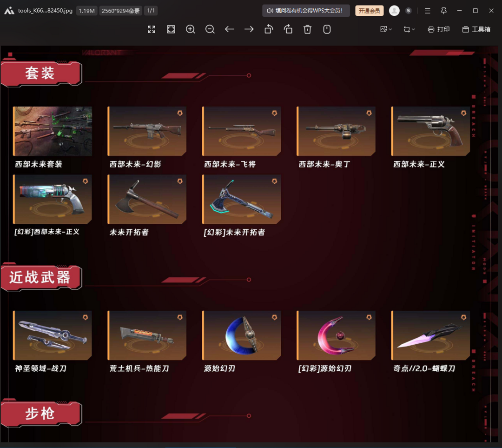Click the fit-to-window icon
This screenshot has height=448, width=502.
coord(171,29)
